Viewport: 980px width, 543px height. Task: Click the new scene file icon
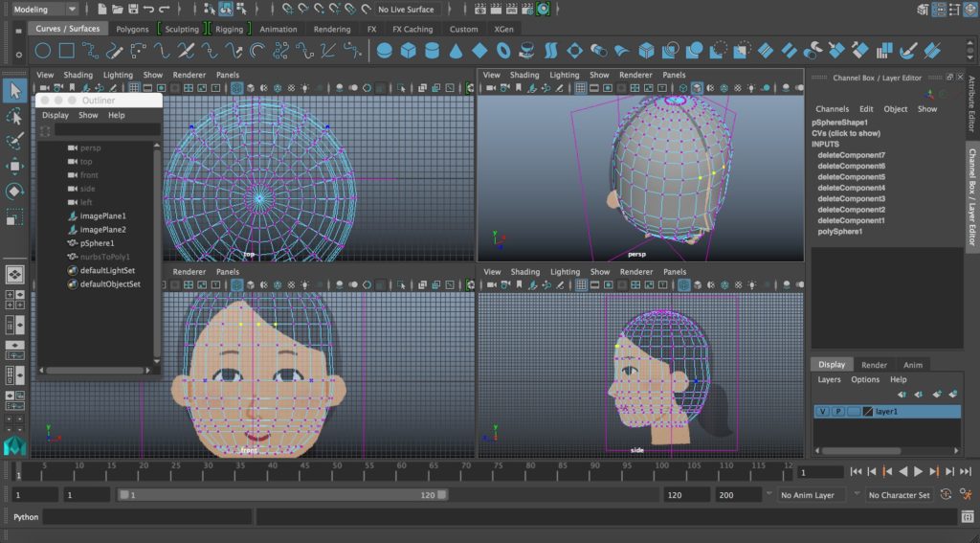coord(101,10)
